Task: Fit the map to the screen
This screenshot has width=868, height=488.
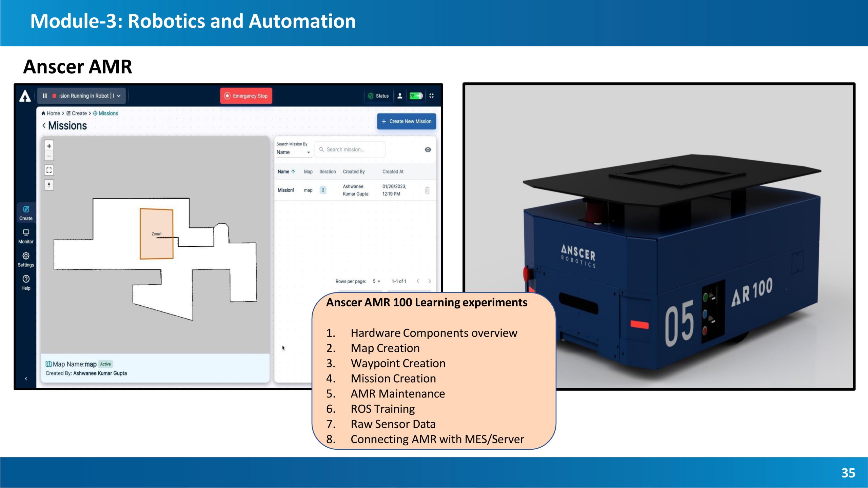Action: point(49,170)
